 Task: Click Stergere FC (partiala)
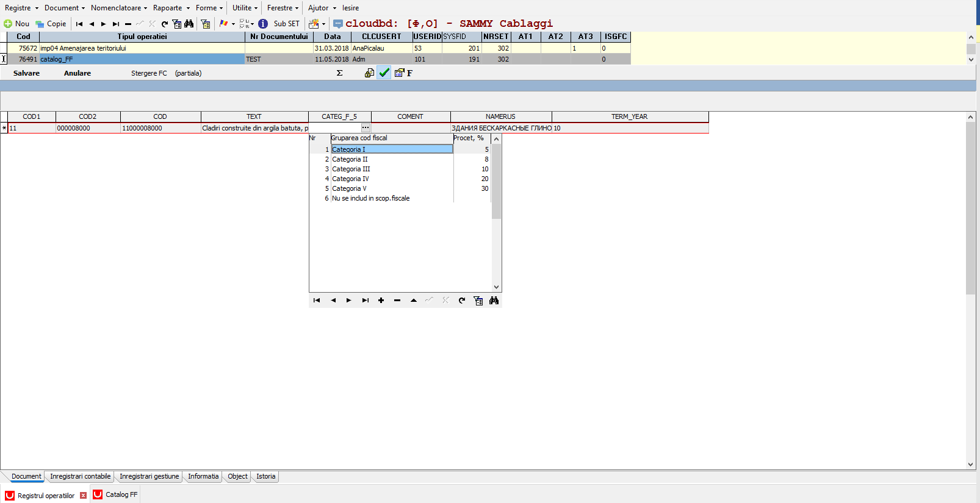pos(167,73)
